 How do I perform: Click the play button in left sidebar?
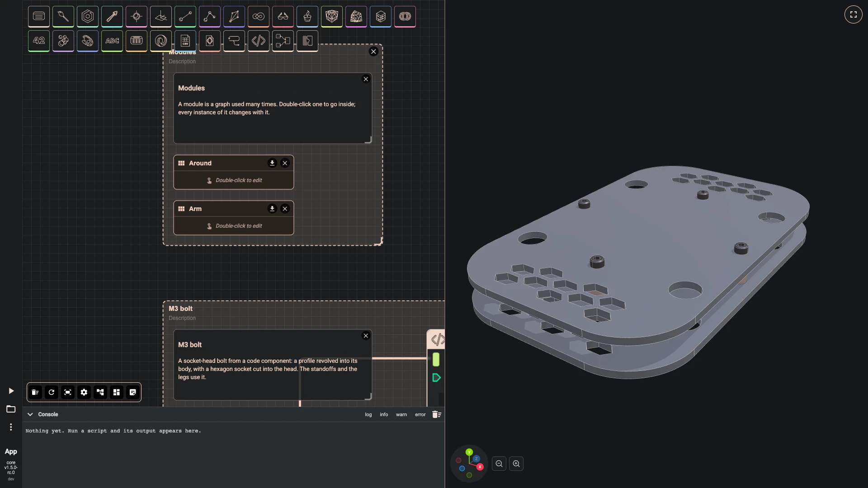coord(11,391)
